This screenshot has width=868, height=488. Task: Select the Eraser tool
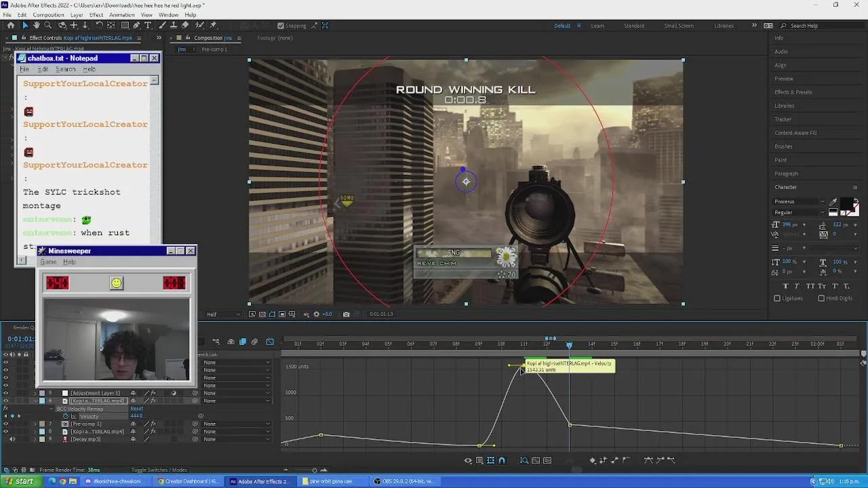tap(185, 25)
